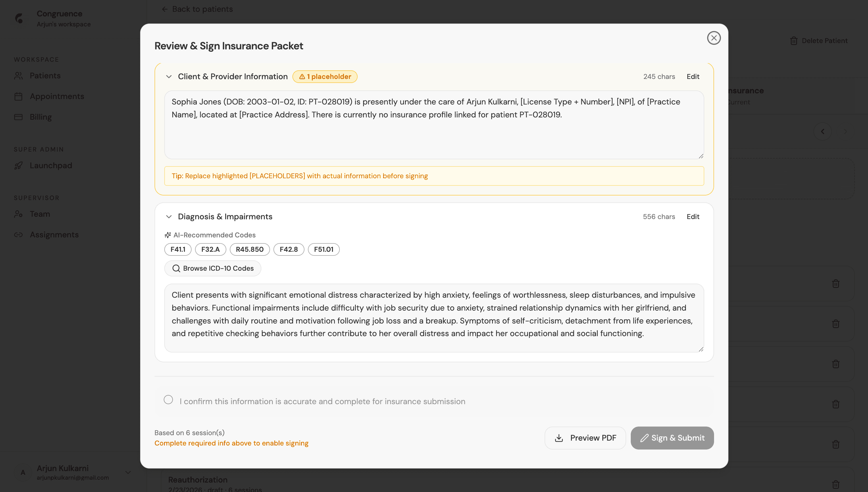Click the pen icon on Sign & Submit
The width and height of the screenshot is (868, 492).
644,438
